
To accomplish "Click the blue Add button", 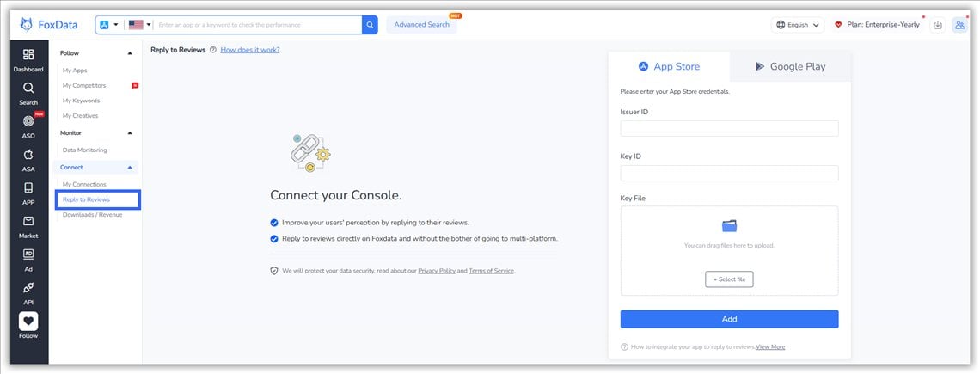I will 729,319.
